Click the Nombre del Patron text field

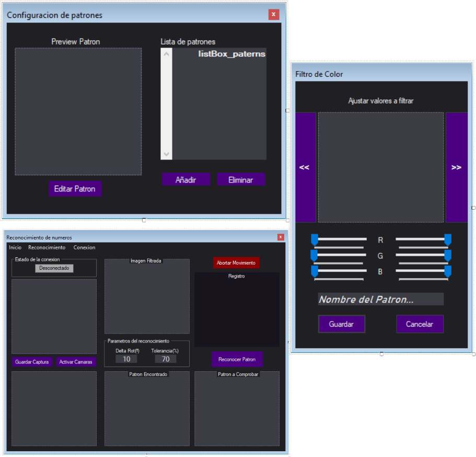point(380,299)
